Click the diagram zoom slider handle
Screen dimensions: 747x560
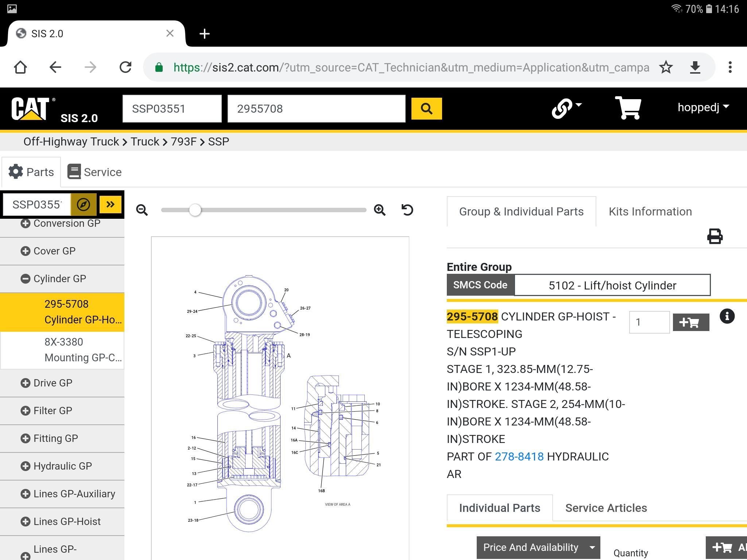coord(195,210)
